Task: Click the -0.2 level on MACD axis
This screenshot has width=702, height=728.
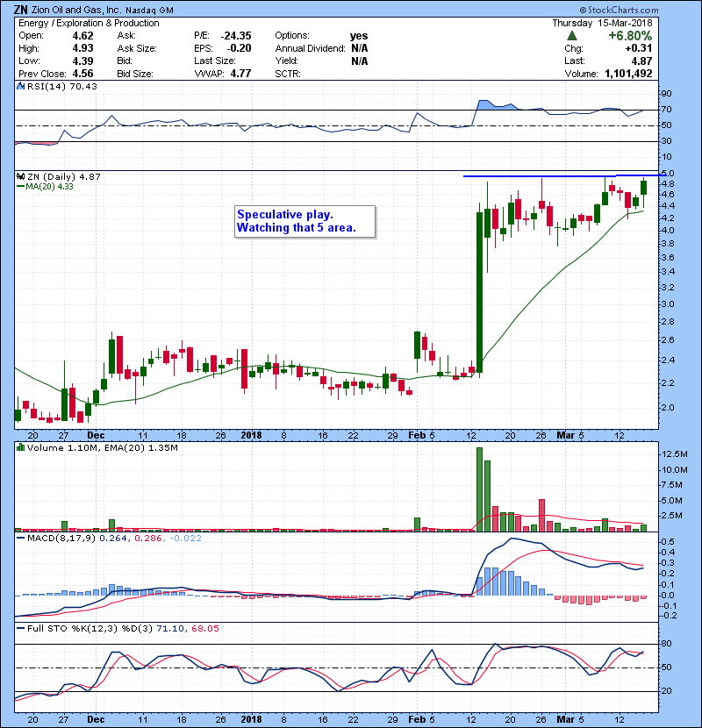Action: click(669, 616)
